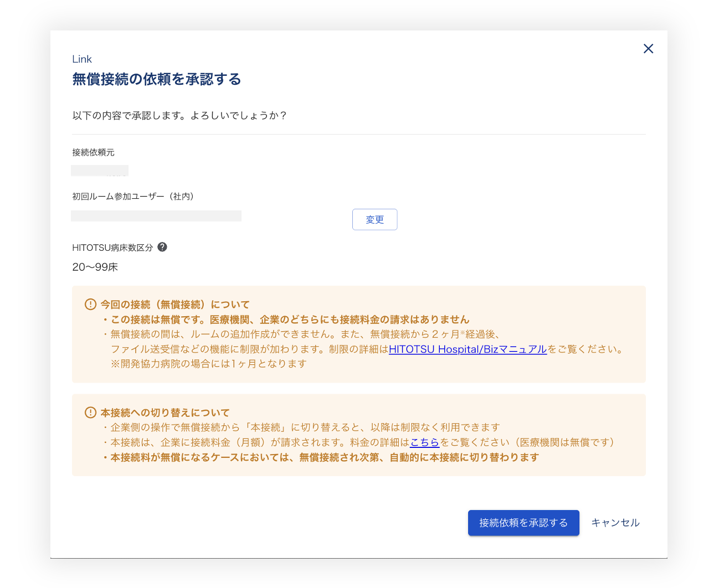The width and height of the screenshot is (719, 588).
Task: Open the HITOTSU Hospital/Bizマニュアル link
Action: click(x=468, y=349)
